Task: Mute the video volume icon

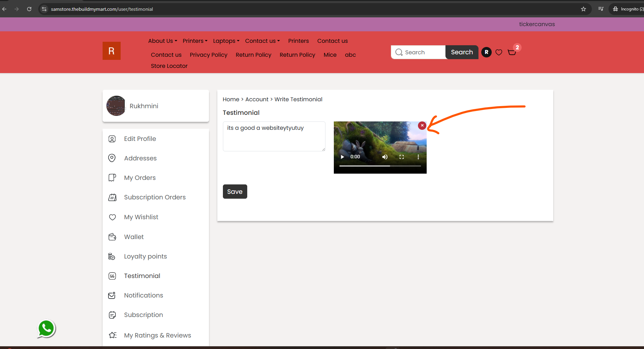Action: click(385, 157)
